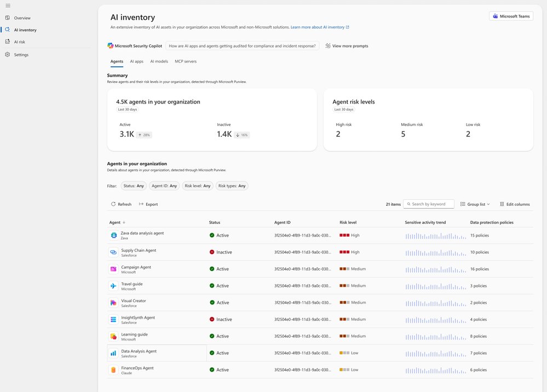
Task: Click the external link icon after Learn more
Action: [x=348, y=27]
